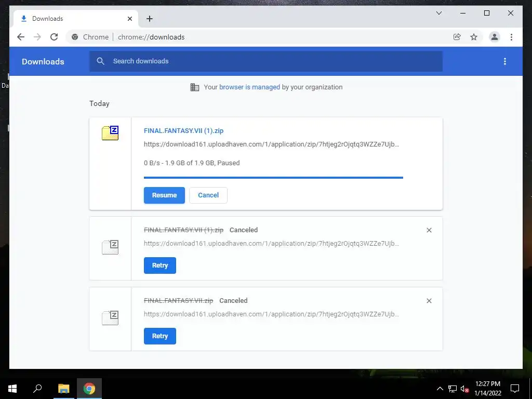Image resolution: width=532 pixels, height=399 pixels.
Task: Open File Explorer from the taskbar
Action: pos(63,389)
